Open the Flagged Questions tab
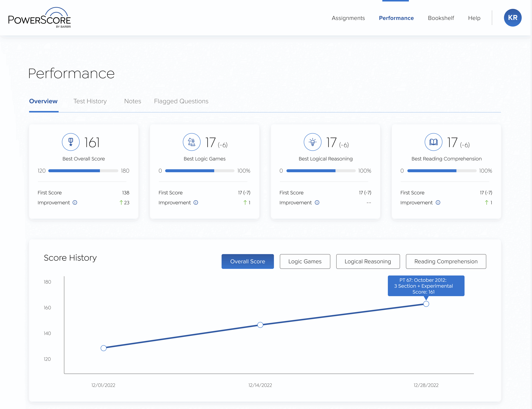The height and width of the screenshot is (409, 532). click(181, 101)
